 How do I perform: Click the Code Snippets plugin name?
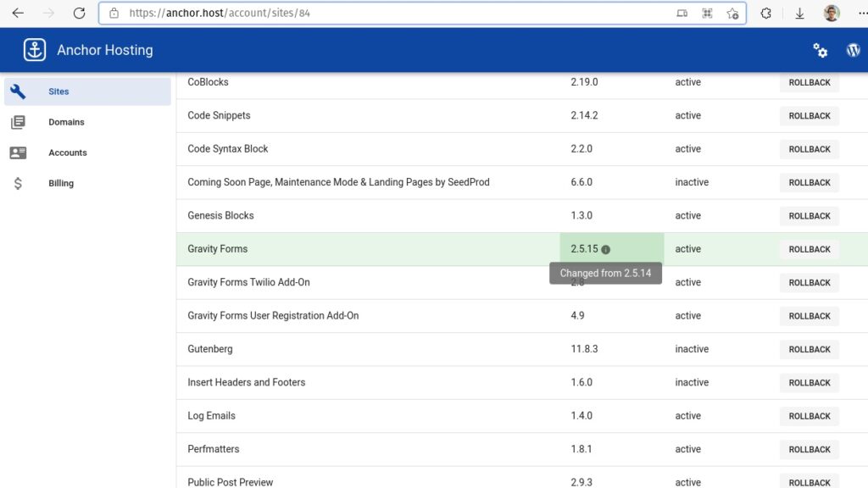click(x=219, y=115)
